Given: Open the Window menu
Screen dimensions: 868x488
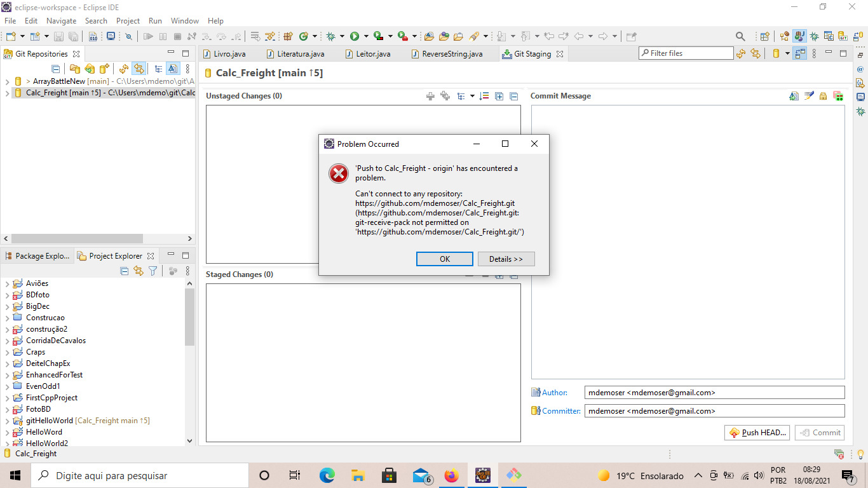Looking at the screenshot, I should pyautogui.click(x=184, y=21).
